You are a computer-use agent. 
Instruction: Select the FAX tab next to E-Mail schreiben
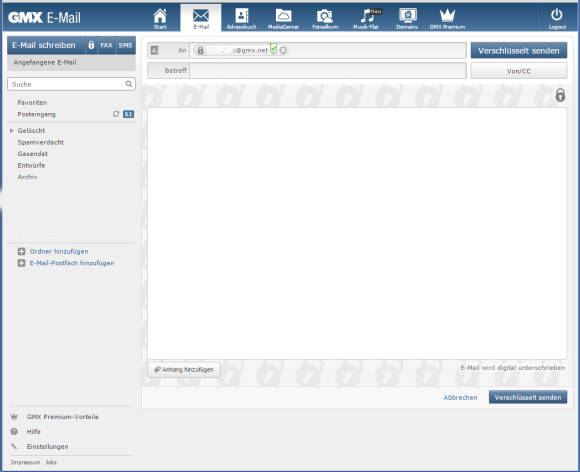coord(106,45)
